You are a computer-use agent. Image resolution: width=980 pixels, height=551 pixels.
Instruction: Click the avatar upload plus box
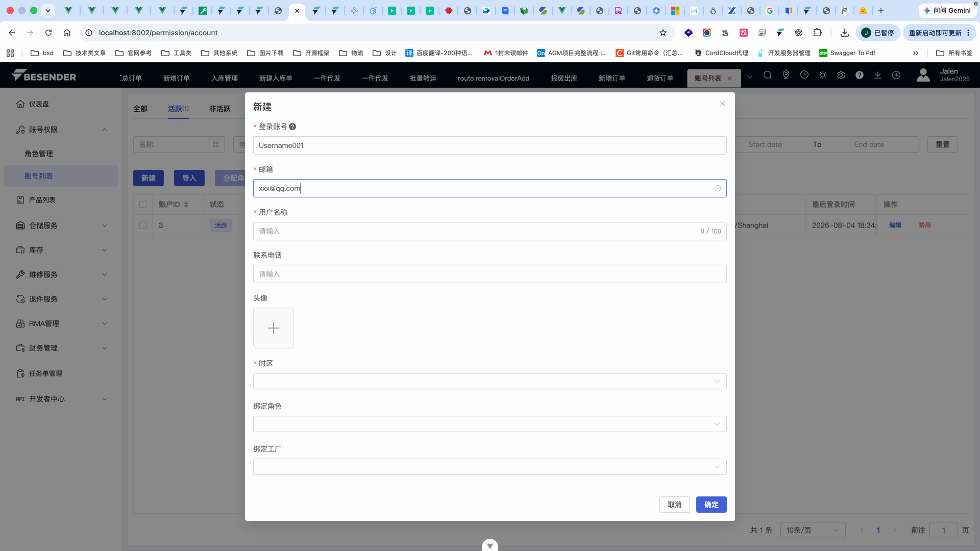274,328
